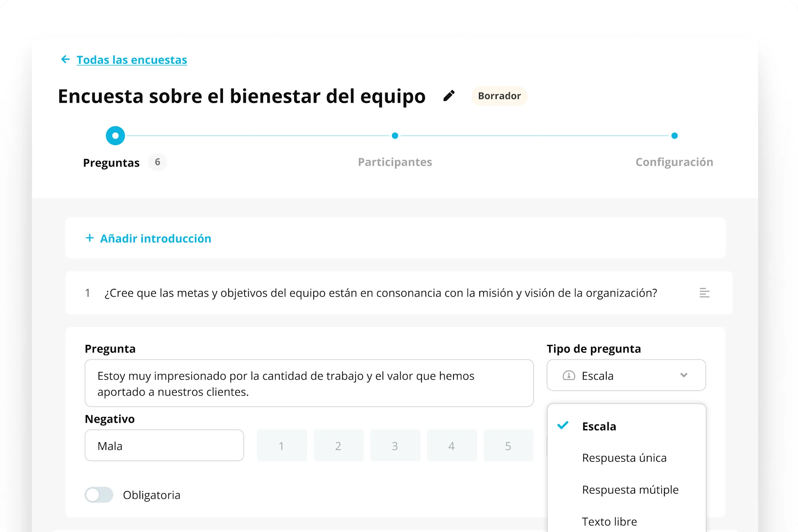
Task: Go to the Configuración step
Action: pyautogui.click(x=674, y=162)
